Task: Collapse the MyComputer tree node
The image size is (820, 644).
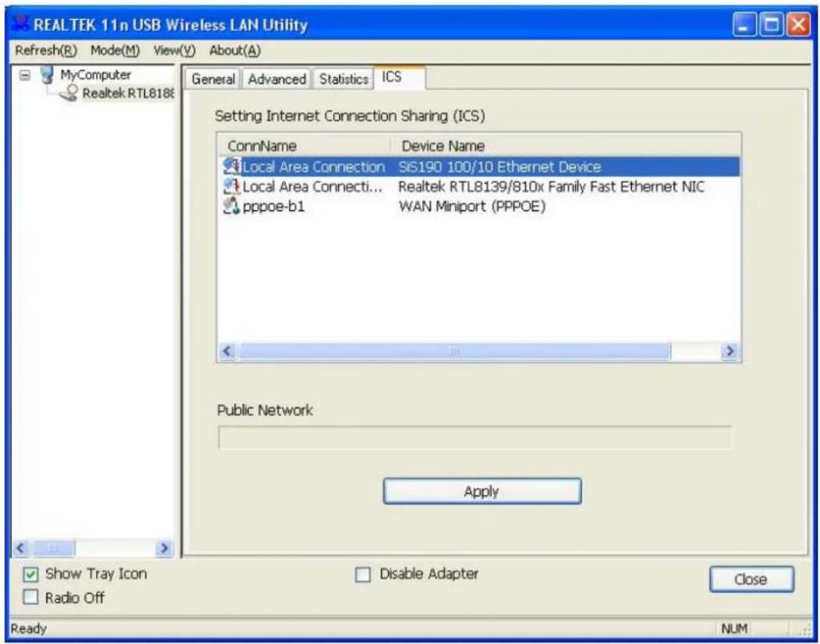Action: pos(24,75)
